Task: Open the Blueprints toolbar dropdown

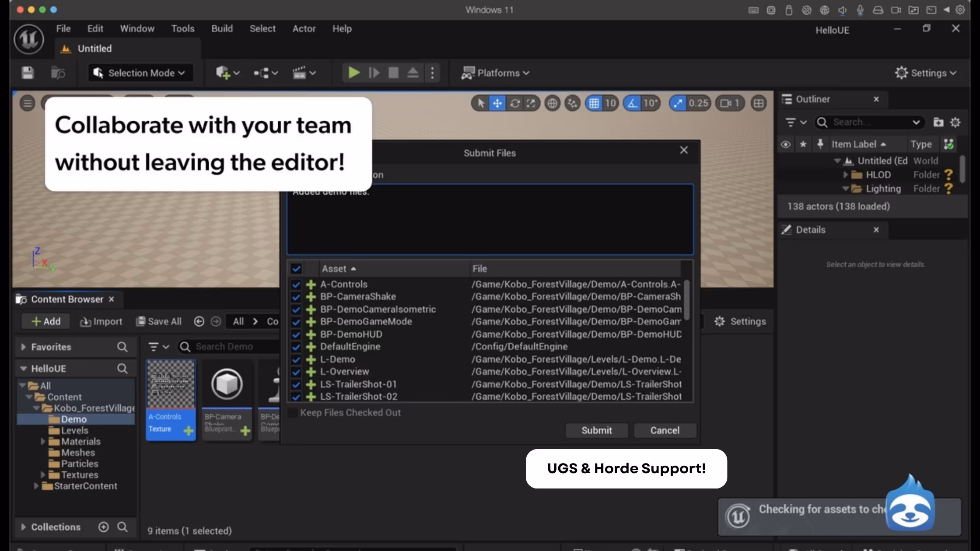Action: coord(266,73)
